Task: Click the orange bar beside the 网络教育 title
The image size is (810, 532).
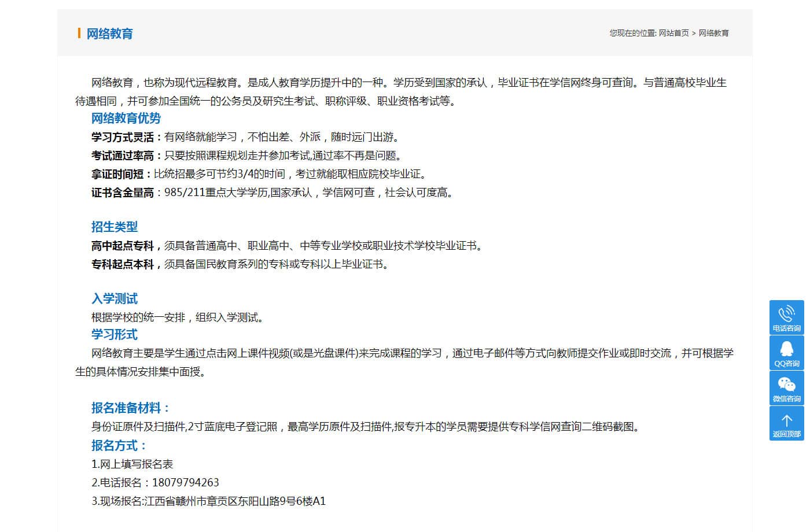Action: pos(79,34)
